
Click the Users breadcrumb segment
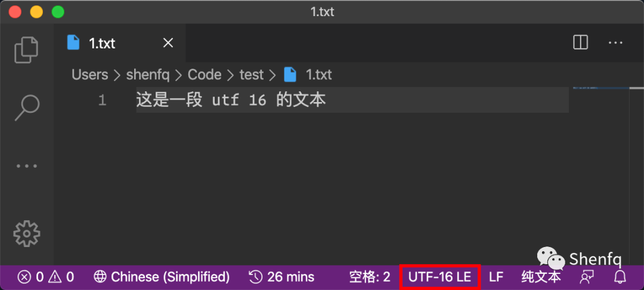(90, 75)
